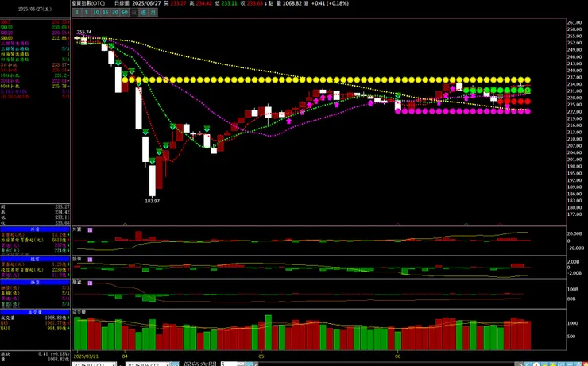Click the 177.00 price axis label
The height and width of the screenshot is (366, 588).
[x=574, y=214]
